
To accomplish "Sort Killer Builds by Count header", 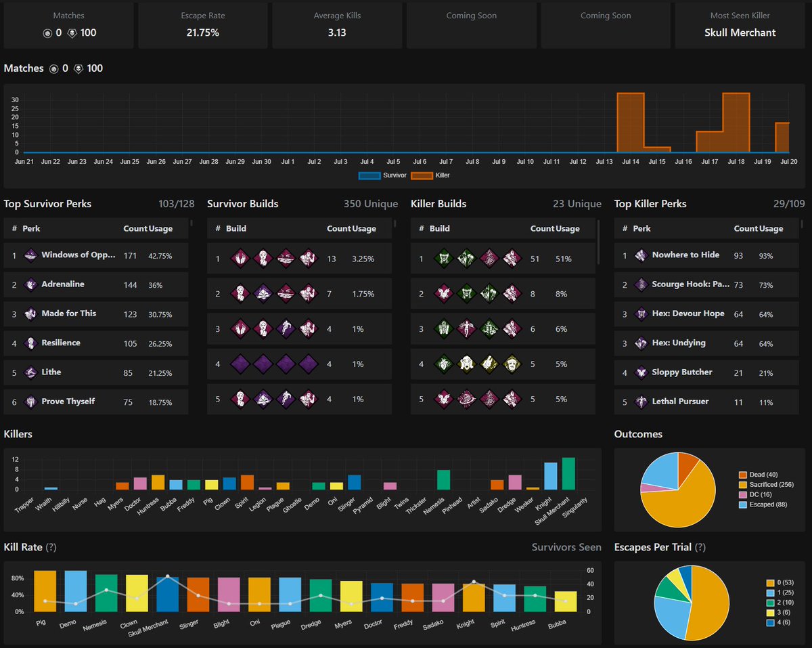I will point(543,229).
